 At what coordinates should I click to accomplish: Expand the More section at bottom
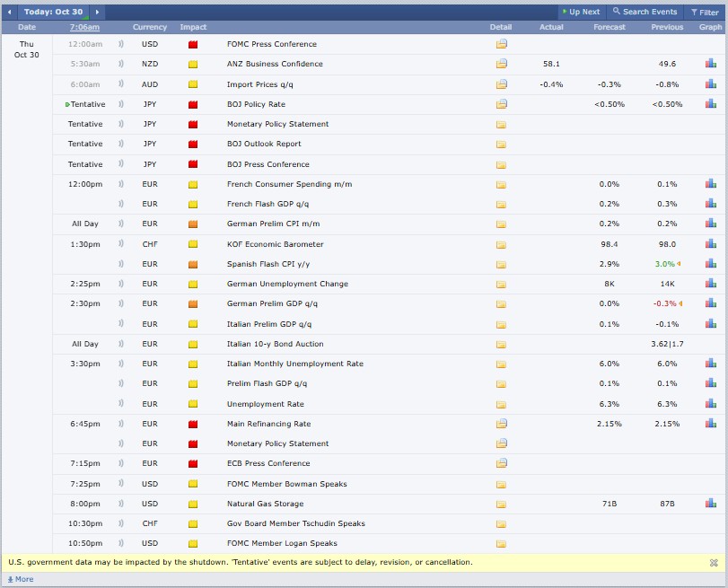20,579
